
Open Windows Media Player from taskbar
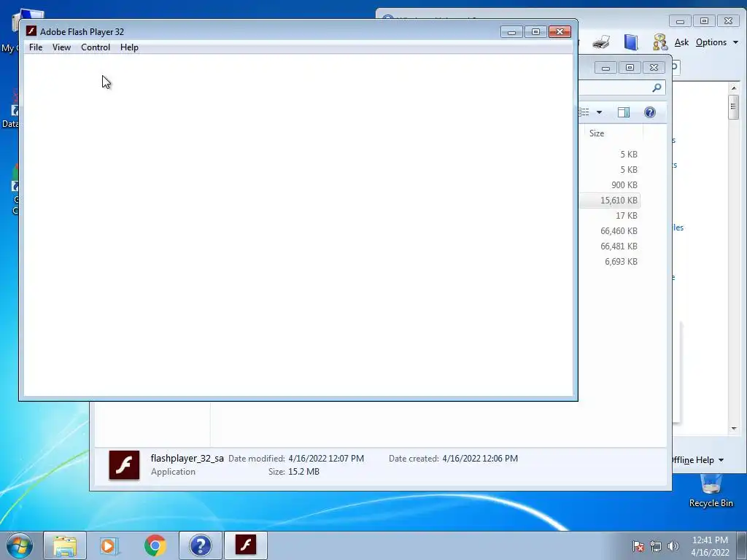coord(109,545)
